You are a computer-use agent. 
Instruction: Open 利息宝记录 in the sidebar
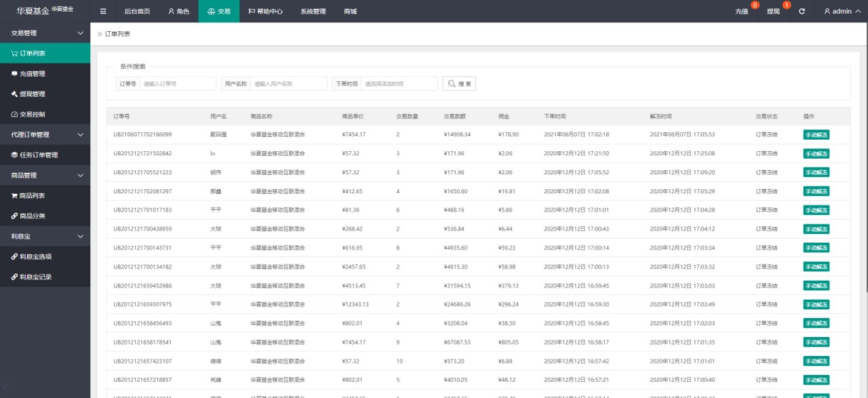point(45,277)
